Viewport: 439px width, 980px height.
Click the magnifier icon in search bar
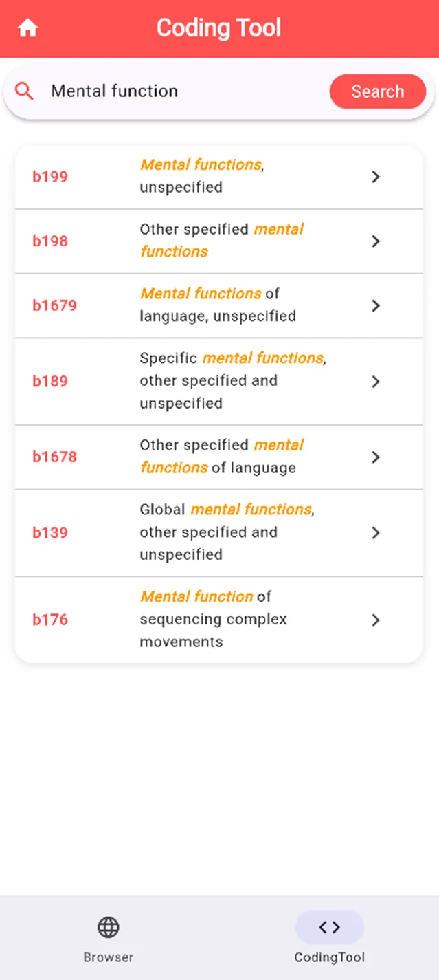pyautogui.click(x=24, y=91)
